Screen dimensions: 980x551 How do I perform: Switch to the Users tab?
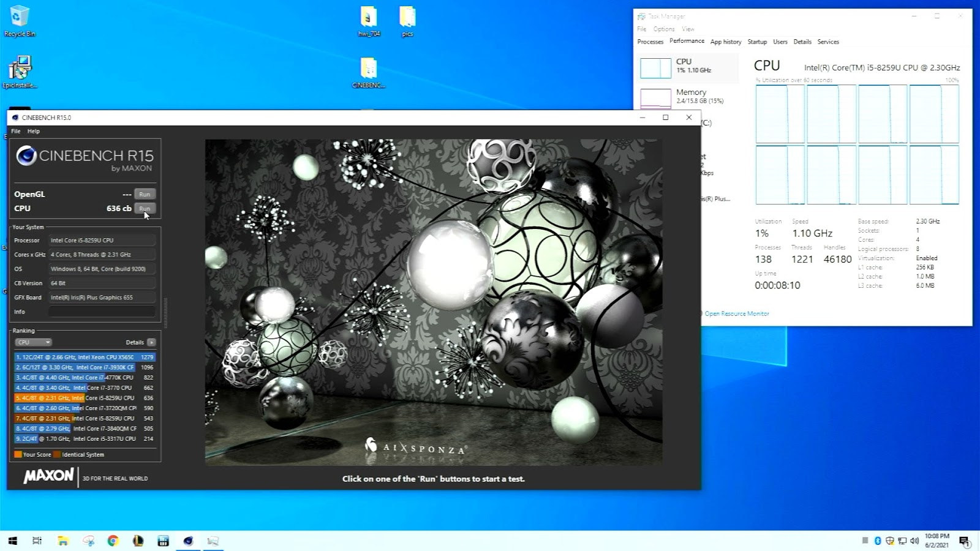(x=780, y=42)
